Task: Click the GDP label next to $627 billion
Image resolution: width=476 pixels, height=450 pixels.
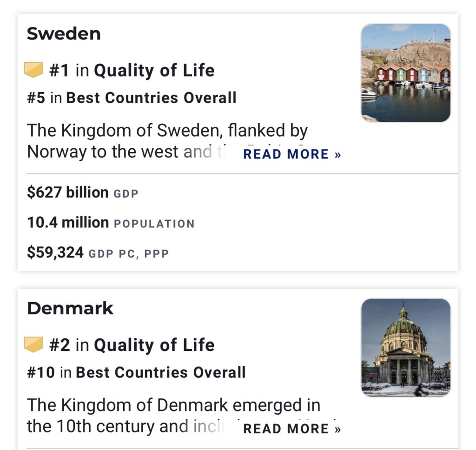Action: click(x=126, y=194)
